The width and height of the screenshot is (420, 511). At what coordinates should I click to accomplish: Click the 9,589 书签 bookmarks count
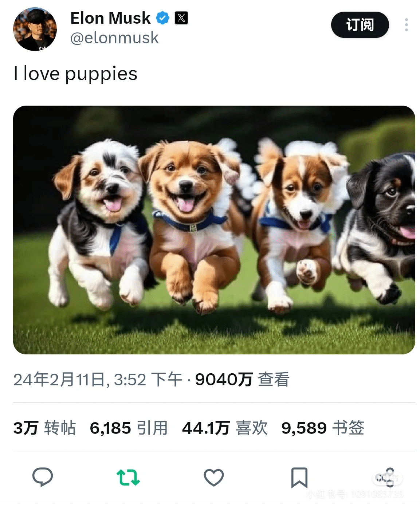coord(323,428)
